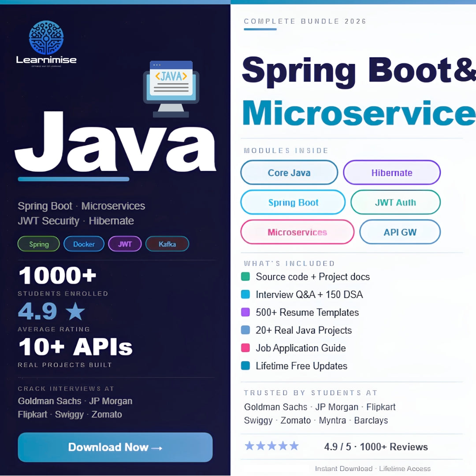Click the five-star rating row

point(272,446)
